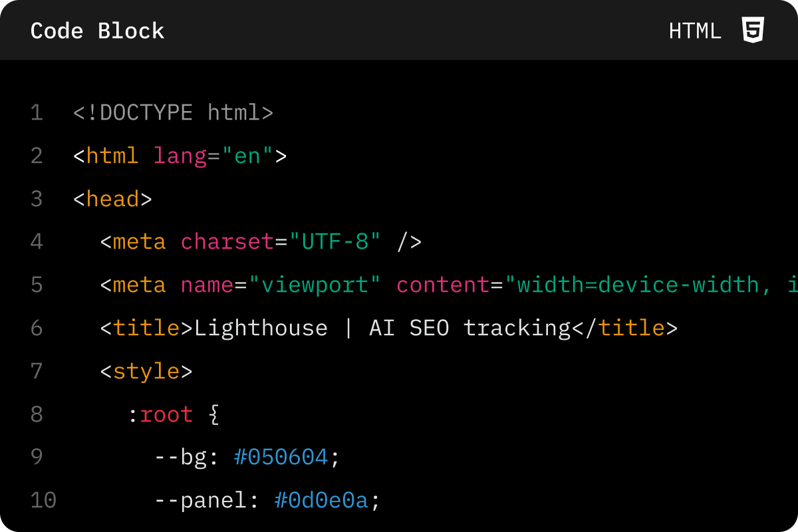Click the #0d0e0a panel color value
Screen dimensions: 798x532
(x=321, y=500)
